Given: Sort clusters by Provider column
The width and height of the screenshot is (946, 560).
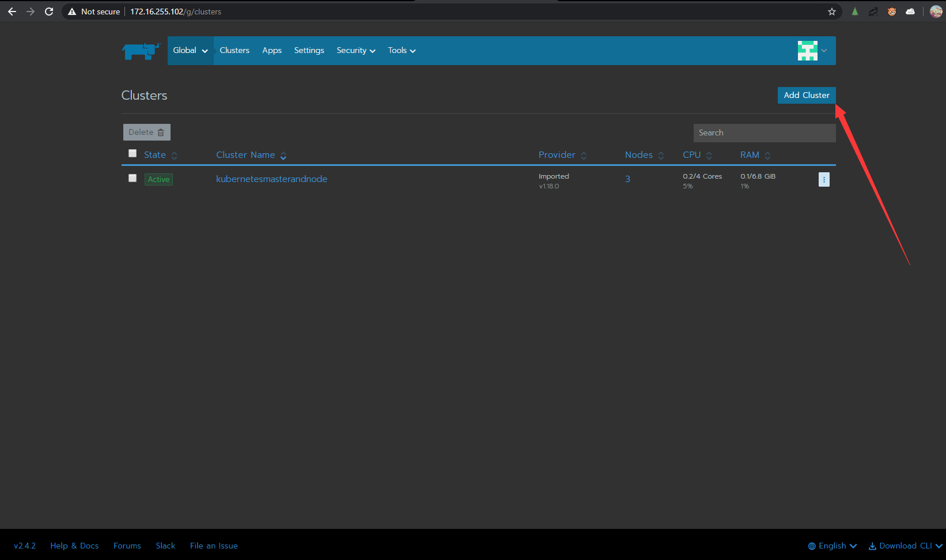Looking at the screenshot, I should 563,155.
